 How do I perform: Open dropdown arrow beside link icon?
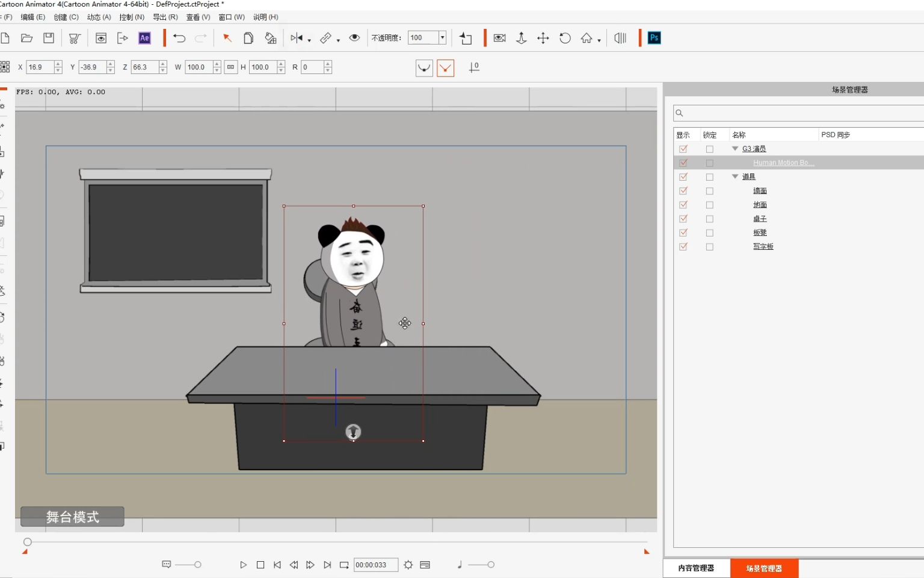338,40
